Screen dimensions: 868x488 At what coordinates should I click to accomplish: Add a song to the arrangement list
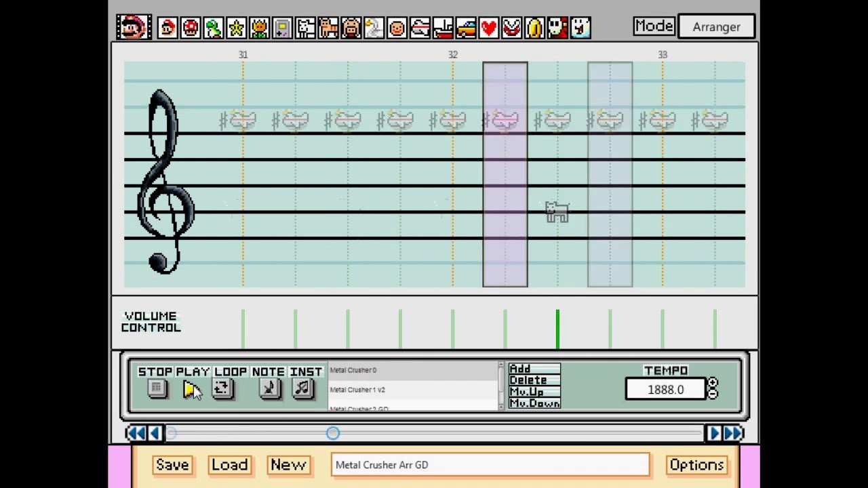click(534, 369)
